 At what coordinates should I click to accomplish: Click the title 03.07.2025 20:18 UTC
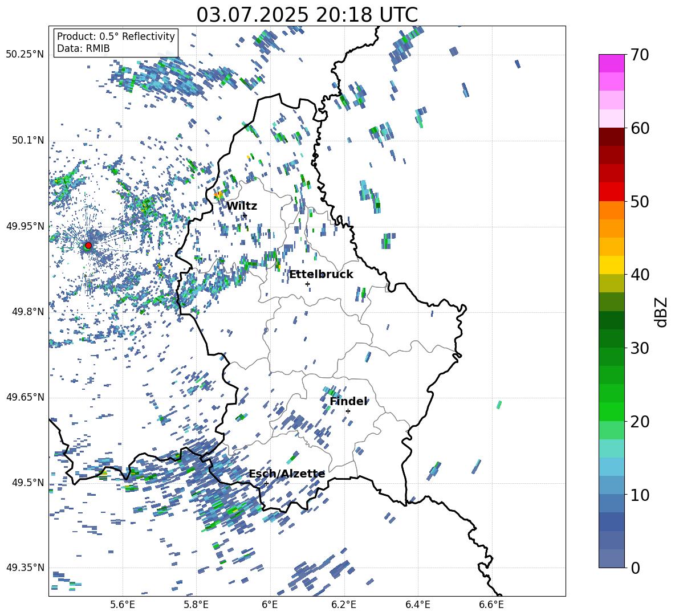307,15
